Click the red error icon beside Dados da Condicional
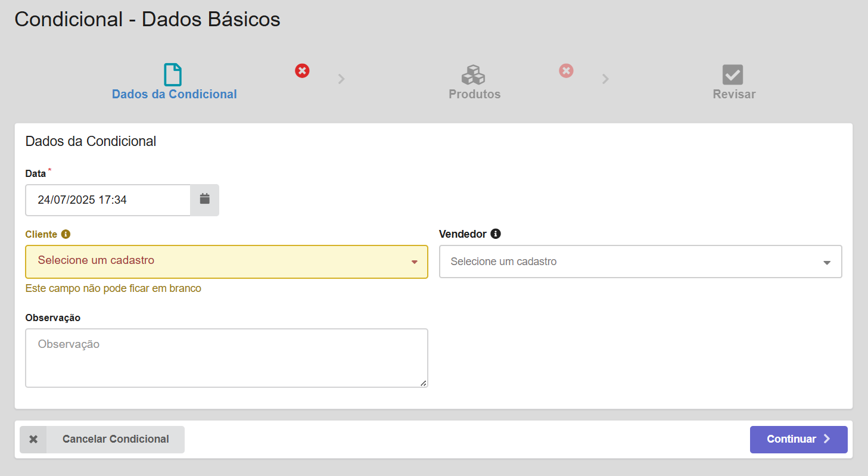This screenshot has width=868, height=476. pyautogui.click(x=303, y=71)
